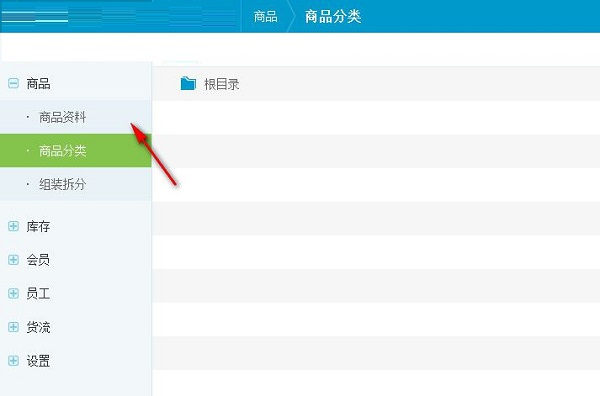The image size is (600, 396).
Task: Click the 员工 sidebar label
Action: 38,294
